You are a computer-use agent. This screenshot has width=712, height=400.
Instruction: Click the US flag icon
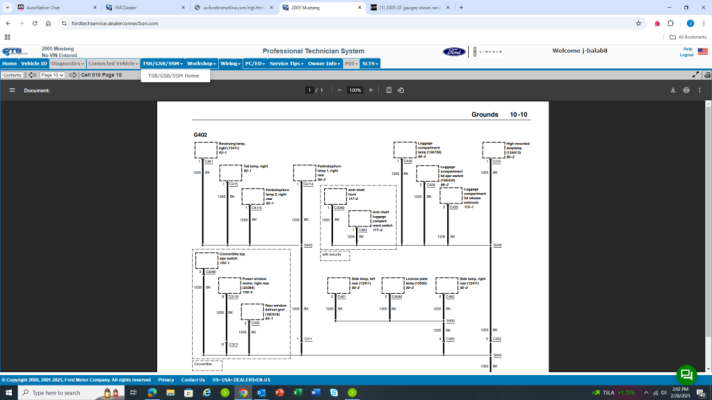[x=702, y=51]
